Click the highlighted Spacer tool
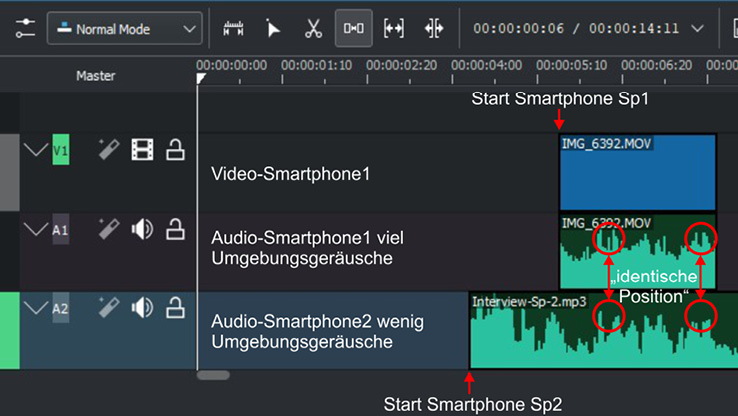This screenshot has width=738, height=416. coord(353,29)
